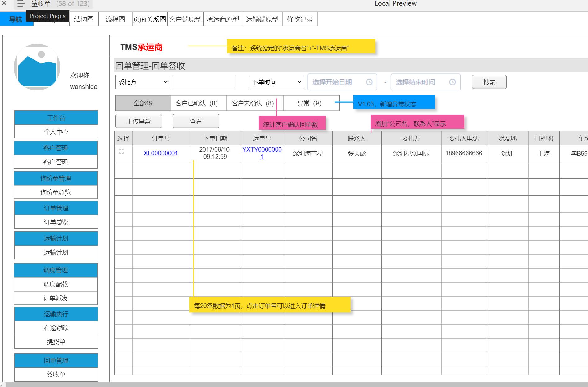This screenshot has height=387, width=588.
Task: Open 订单总览 in the sidebar
Action: pyautogui.click(x=56, y=222)
